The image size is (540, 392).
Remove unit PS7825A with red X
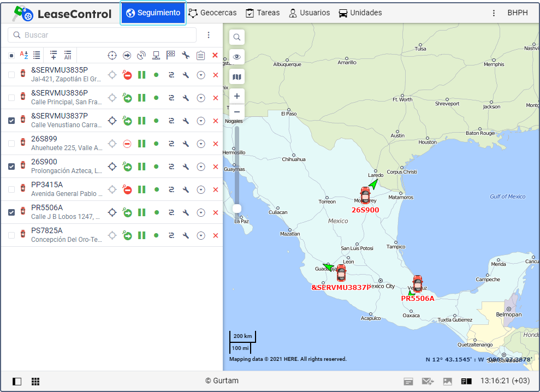click(x=215, y=235)
